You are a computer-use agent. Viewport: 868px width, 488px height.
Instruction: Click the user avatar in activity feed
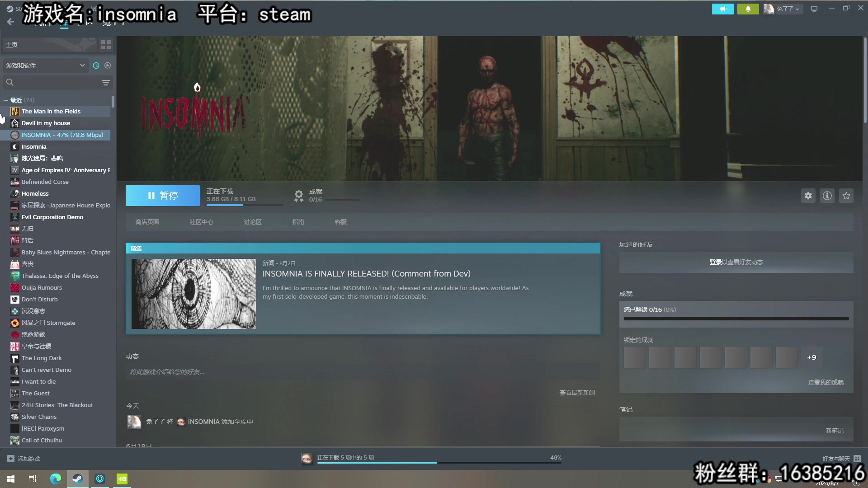pos(134,422)
